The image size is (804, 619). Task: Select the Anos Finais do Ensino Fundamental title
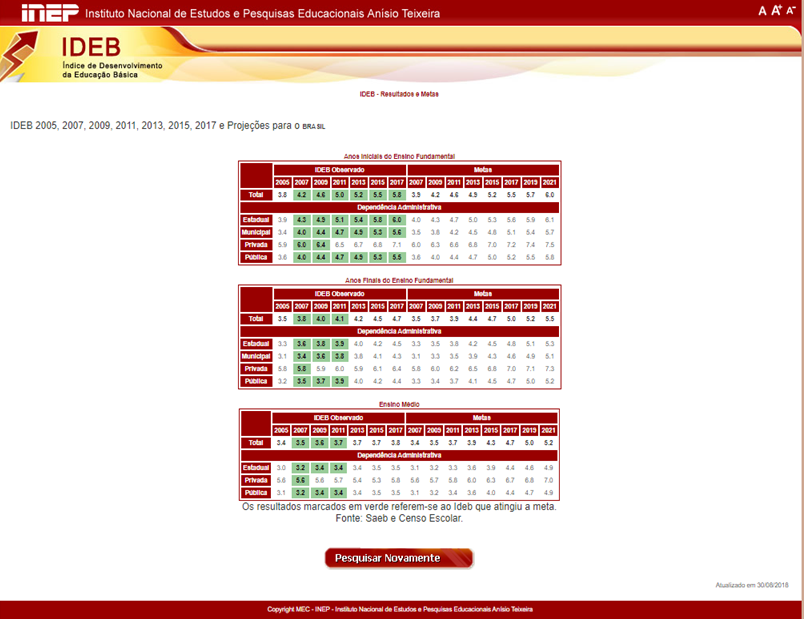pos(399,281)
